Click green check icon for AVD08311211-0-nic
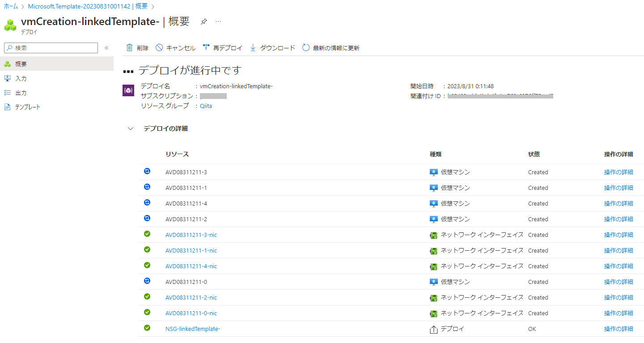This screenshot has width=644, height=343. click(147, 312)
